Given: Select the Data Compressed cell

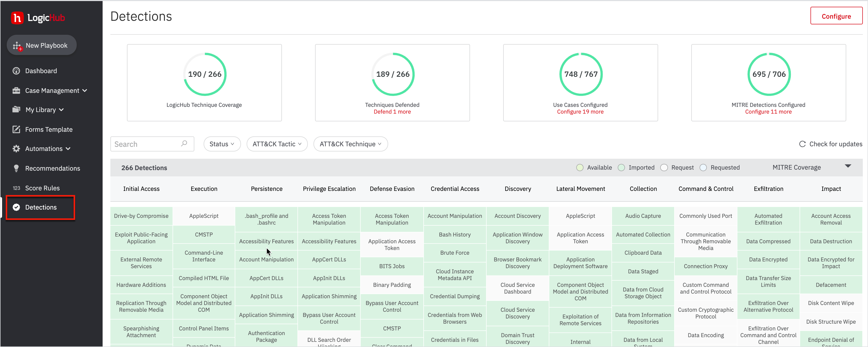Looking at the screenshot, I should tap(768, 241).
